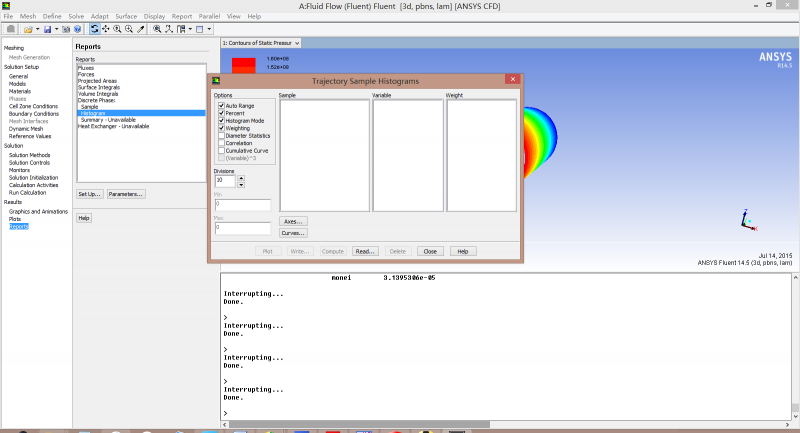Open a case file with the folder icon
This screenshot has width=800, height=433.
(28, 30)
